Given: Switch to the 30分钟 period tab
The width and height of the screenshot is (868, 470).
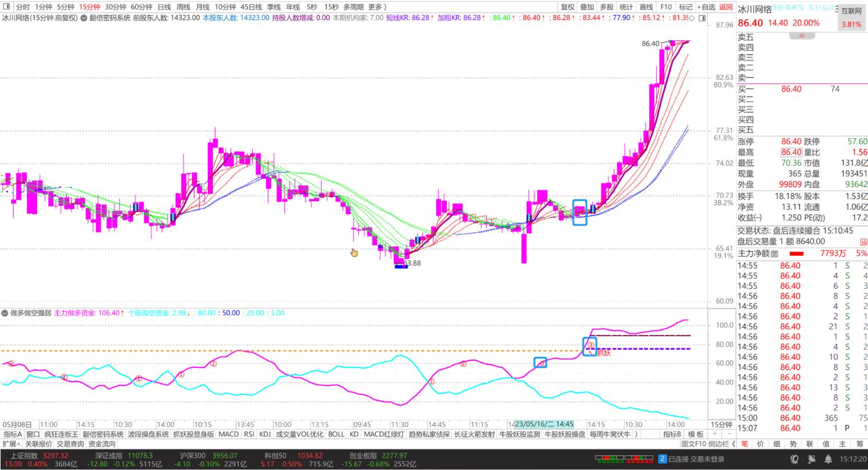Looking at the screenshot, I should click(116, 7).
